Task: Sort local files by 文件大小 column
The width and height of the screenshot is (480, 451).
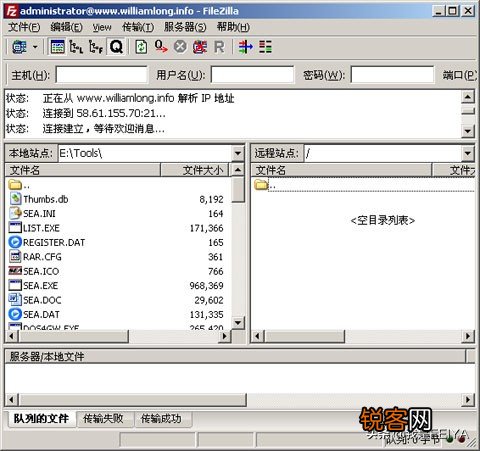Action: (x=195, y=170)
